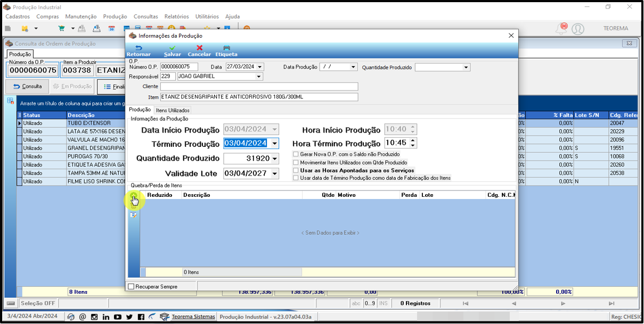Click the red Cancelar X icon
This screenshot has height=324, width=644.
[x=199, y=48]
